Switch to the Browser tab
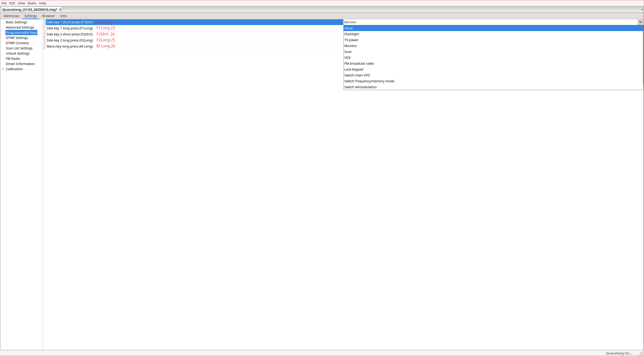The height and width of the screenshot is (356, 644). [x=48, y=16]
